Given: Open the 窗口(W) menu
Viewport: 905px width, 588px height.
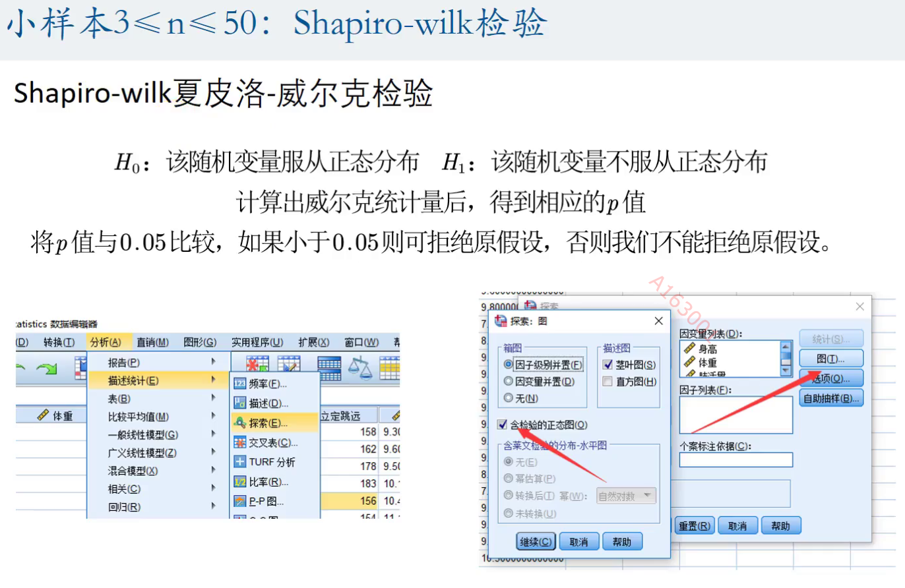Looking at the screenshot, I should tap(361, 342).
